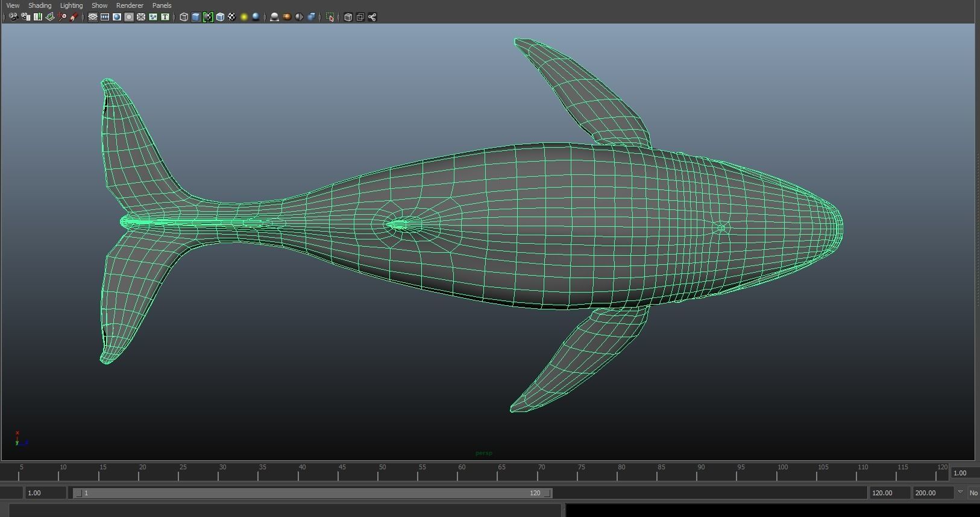Click the No character set button
Image resolution: width=980 pixels, height=517 pixels.
(973, 493)
